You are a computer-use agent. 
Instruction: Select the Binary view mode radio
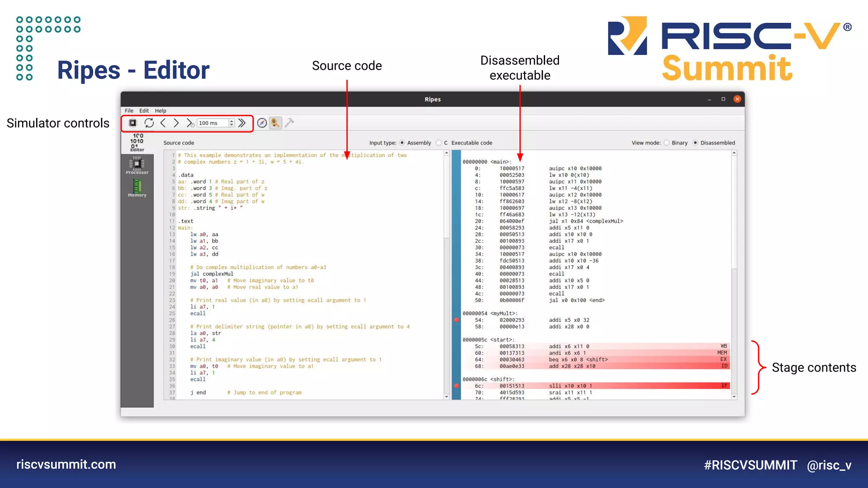(x=667, y=143)
